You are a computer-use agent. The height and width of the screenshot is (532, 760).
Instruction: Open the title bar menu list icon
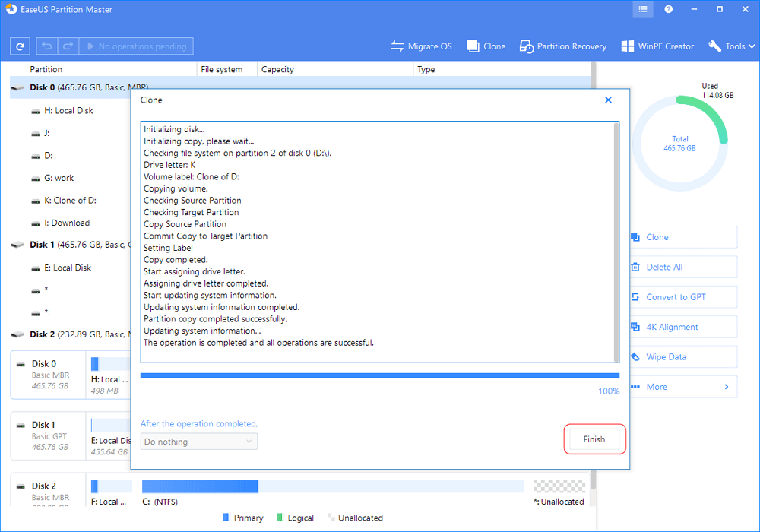click(643, 9)
